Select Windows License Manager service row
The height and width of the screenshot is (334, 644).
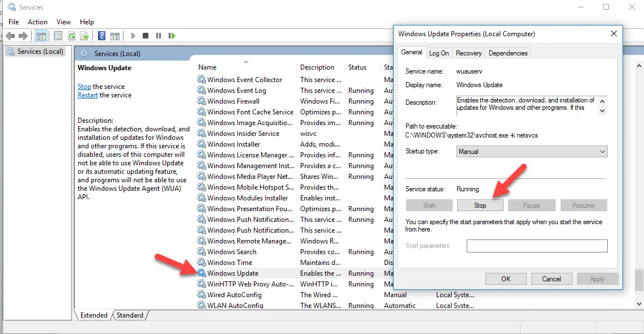[x=295, y=155]
